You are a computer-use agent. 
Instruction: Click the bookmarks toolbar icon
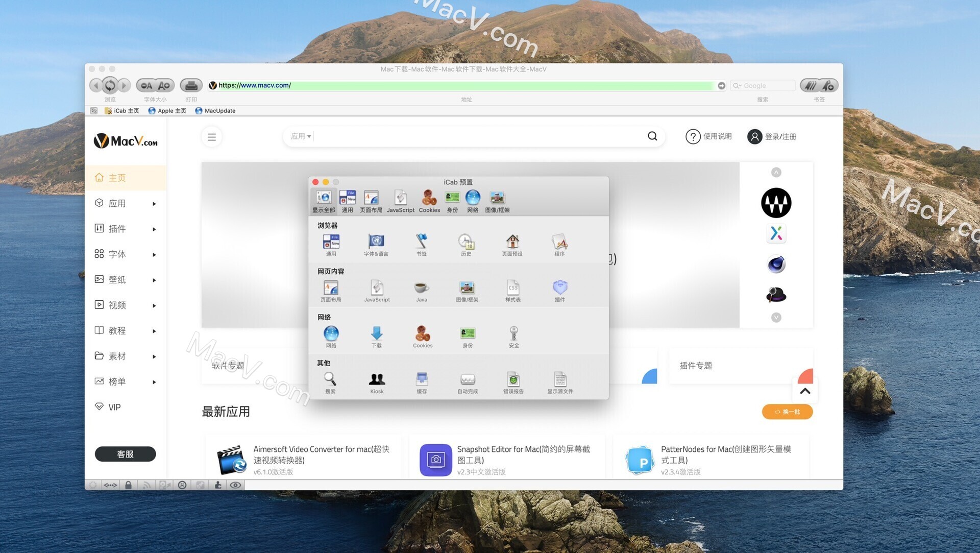point(810,85)
